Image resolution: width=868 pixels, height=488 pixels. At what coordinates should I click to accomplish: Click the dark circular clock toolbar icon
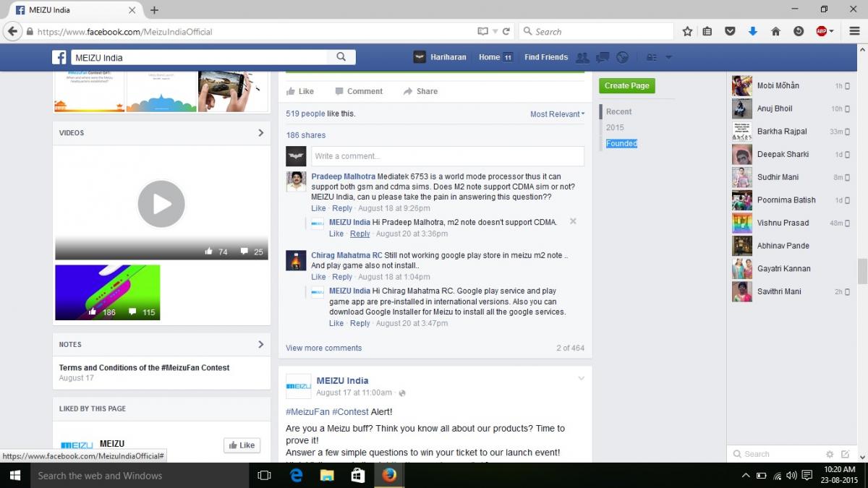(x=799, y=32)
